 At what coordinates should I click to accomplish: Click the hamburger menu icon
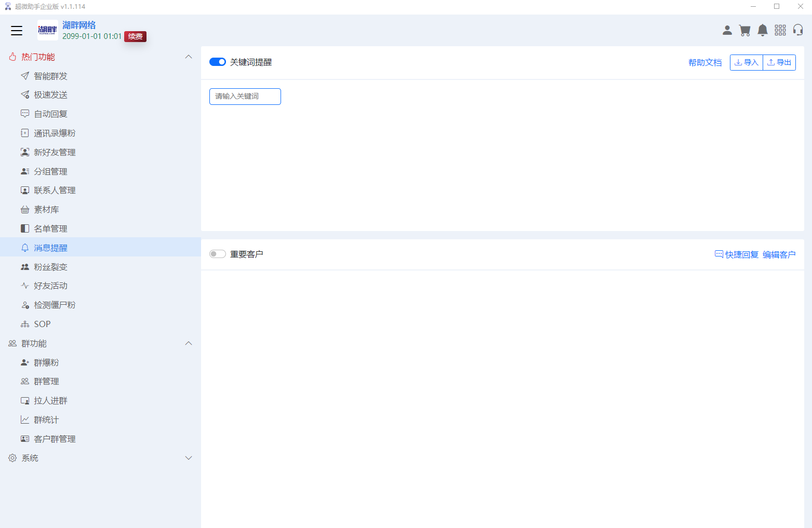click(x=17, y=31)
